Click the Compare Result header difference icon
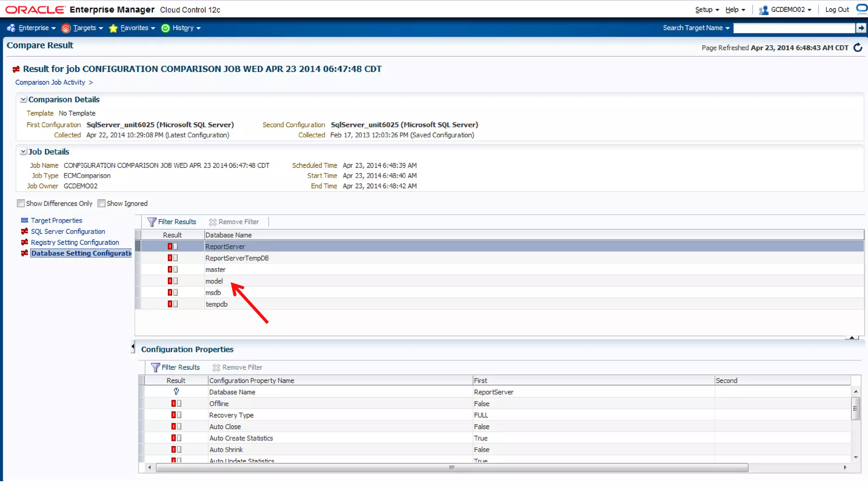Viewport: 868px width, 488px height. coord(16,69)
